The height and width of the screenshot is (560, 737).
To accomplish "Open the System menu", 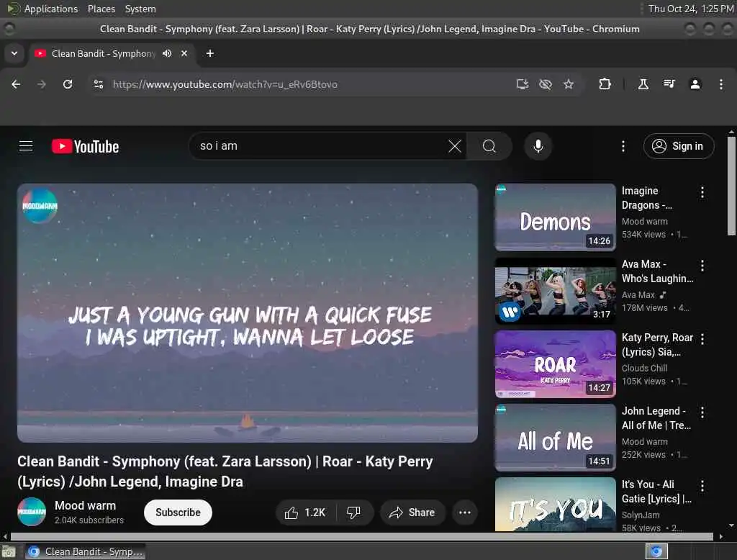I will point(140,9).
